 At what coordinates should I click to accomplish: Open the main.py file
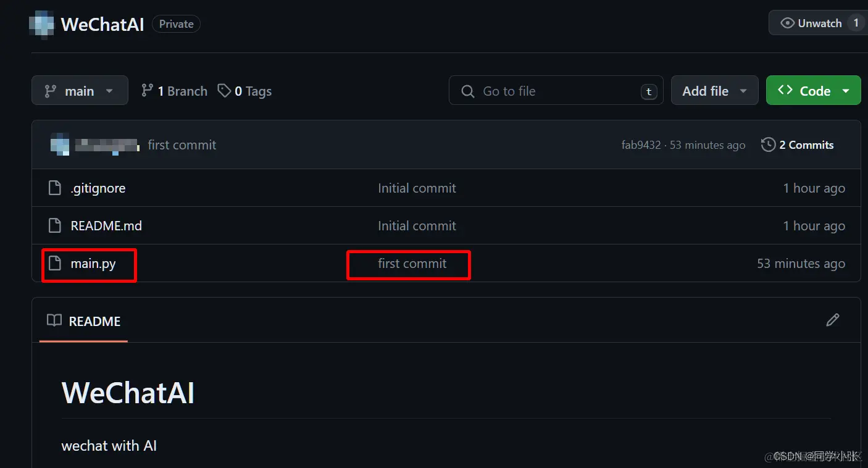click(93, 264)
